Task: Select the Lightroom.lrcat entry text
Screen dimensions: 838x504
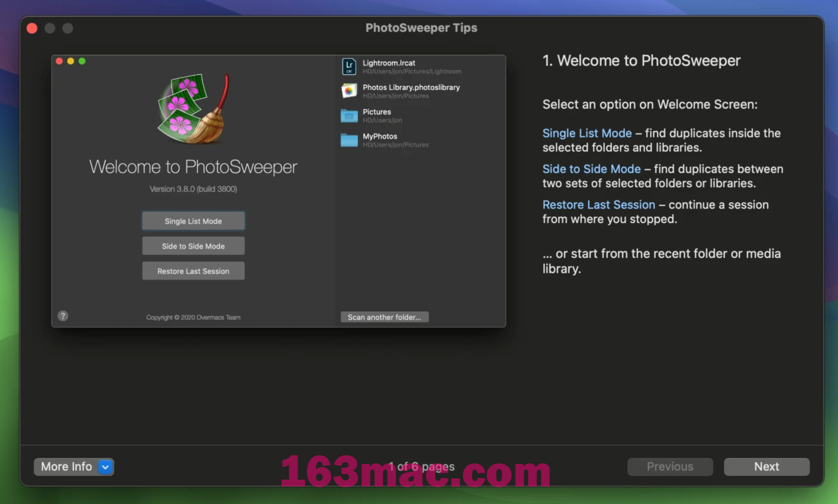Action: [389, 63]
